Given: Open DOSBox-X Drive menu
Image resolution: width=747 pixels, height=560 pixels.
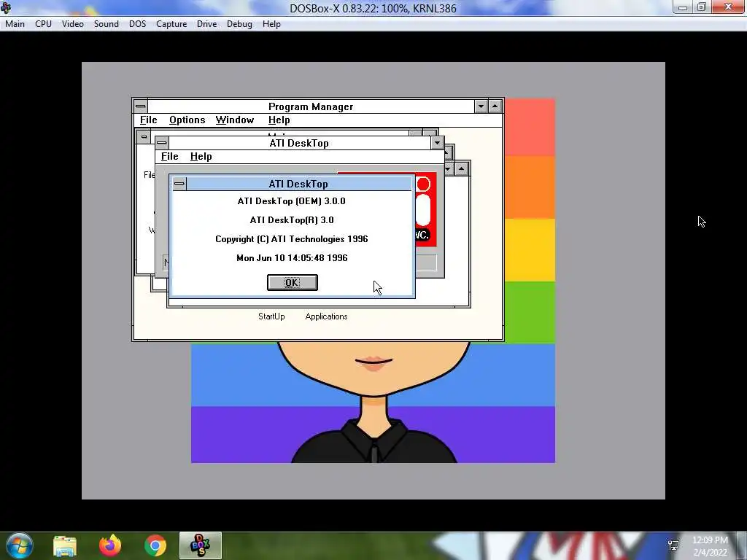Looking at the screenshot, I should [x=206, y=24].
